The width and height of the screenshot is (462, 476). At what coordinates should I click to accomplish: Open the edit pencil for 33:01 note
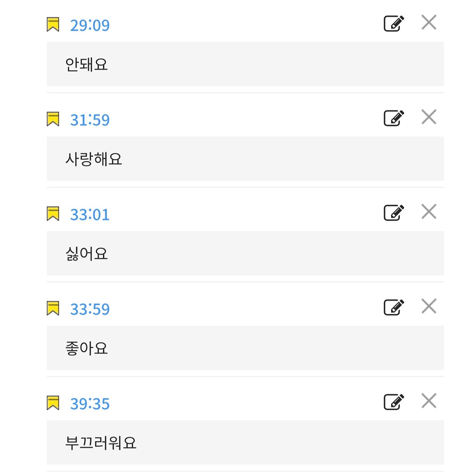point(394,213)
